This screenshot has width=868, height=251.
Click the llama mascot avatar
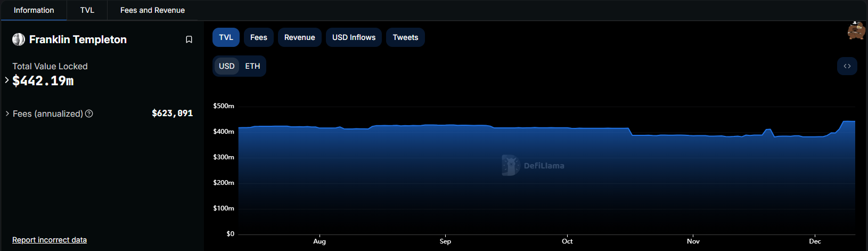856,30
